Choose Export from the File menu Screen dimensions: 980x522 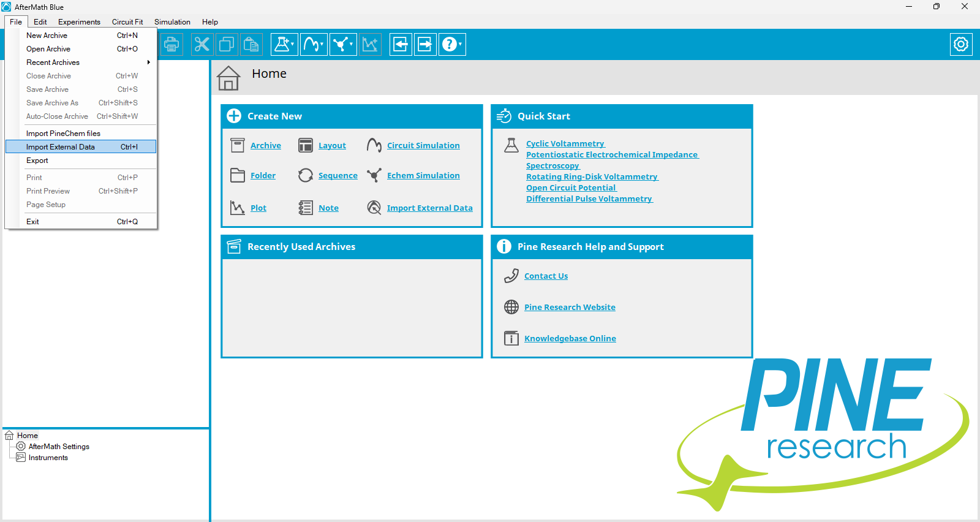(x=81, y=161)
